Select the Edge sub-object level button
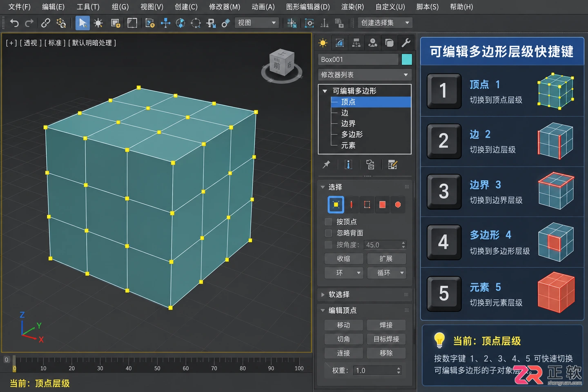The height and width of the screenshot is (392, 588). [x=351, y=205]
